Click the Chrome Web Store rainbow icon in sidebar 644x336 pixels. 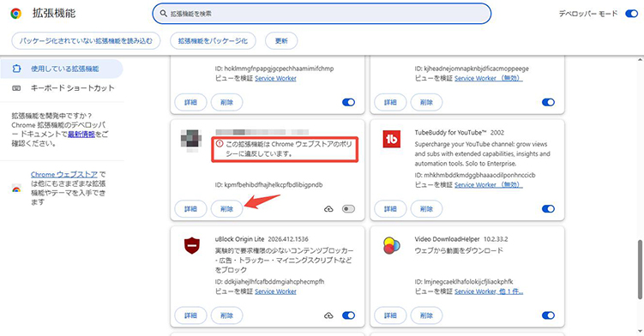pos(16,189)
